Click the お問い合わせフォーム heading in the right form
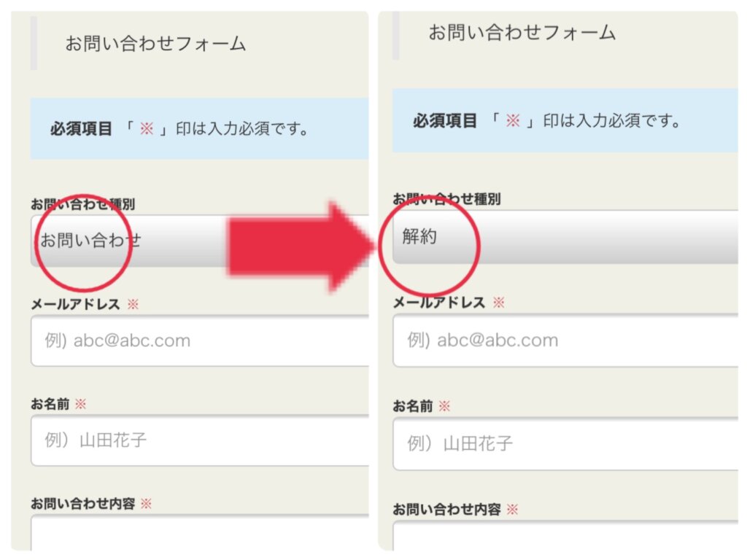This screenshot has width=747, height=560. point(522,33)
